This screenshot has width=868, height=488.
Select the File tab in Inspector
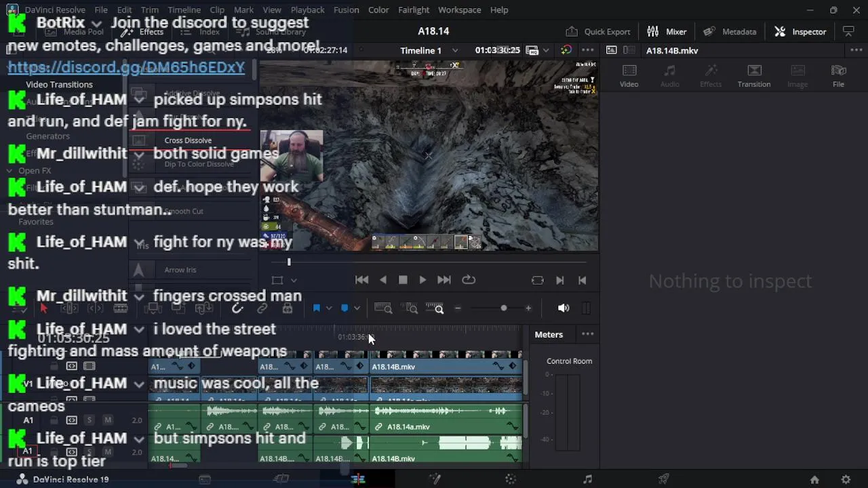[x=838, y=76]
